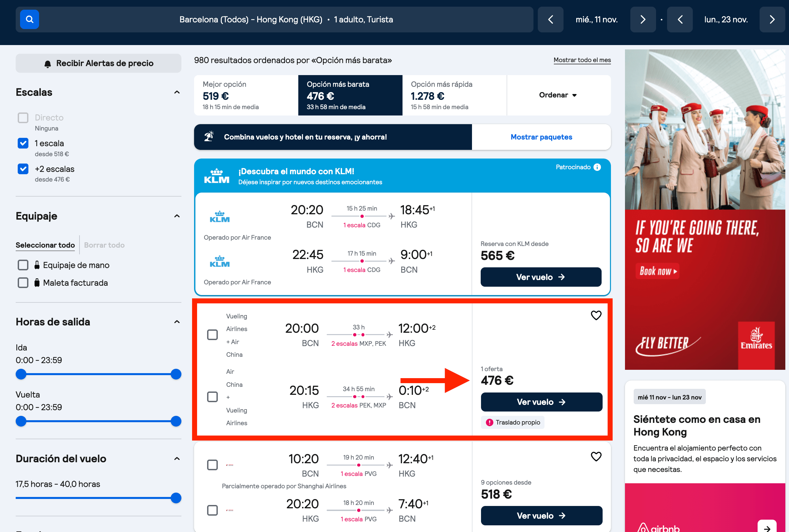Collapse the Duración del vuelo section
The image size is (789, 532).
click(x=177, y=459)
